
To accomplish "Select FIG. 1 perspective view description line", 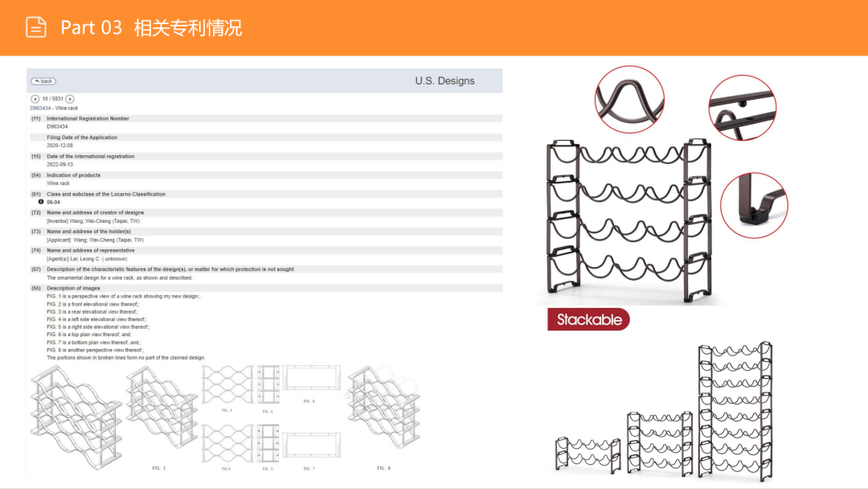I will [124, 296].
